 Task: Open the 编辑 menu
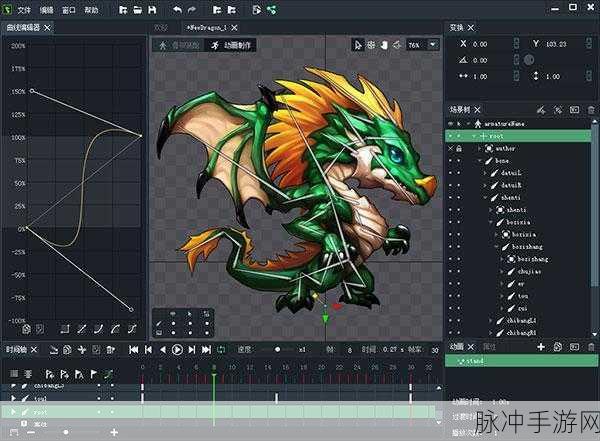pos(46,10)
